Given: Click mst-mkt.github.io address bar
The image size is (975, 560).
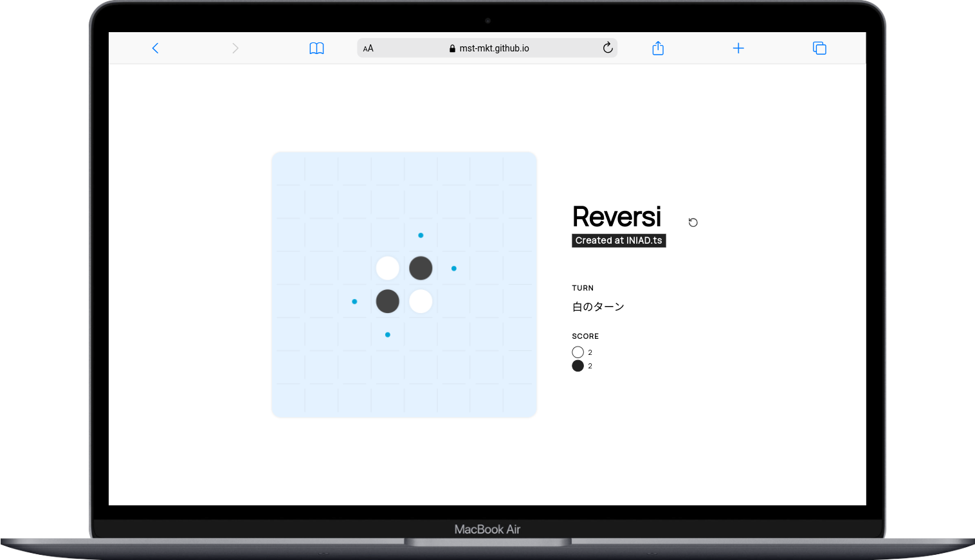Looking at the screenshot, I should [x=487, y=48].
